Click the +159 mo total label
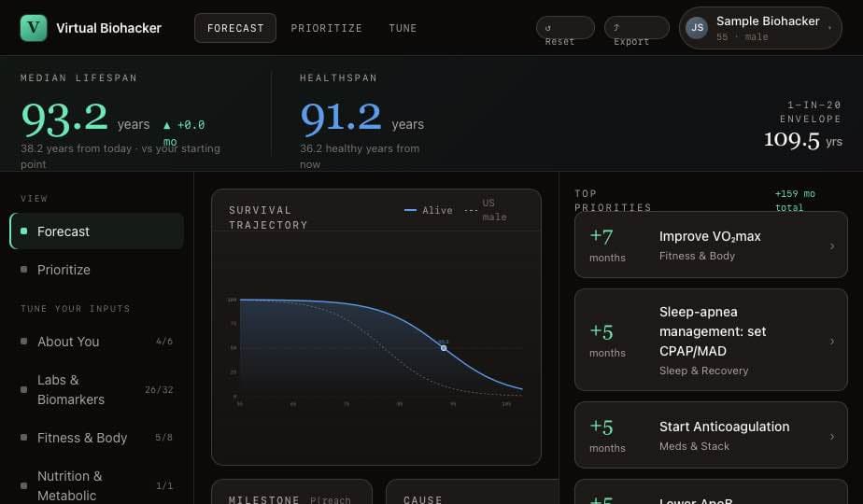Viewport: 863px width, 504px height. 795,201
